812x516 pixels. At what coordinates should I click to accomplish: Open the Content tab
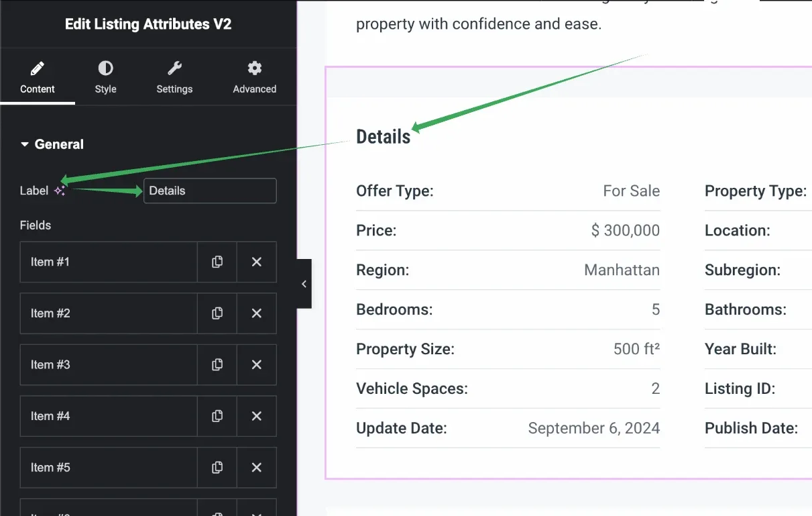pos(38,77)
